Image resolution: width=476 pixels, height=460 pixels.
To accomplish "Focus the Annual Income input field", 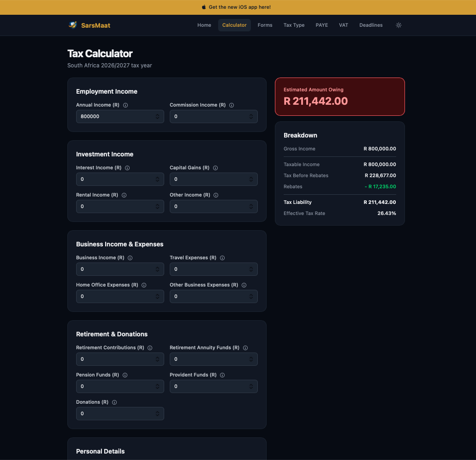I will 120,117.
